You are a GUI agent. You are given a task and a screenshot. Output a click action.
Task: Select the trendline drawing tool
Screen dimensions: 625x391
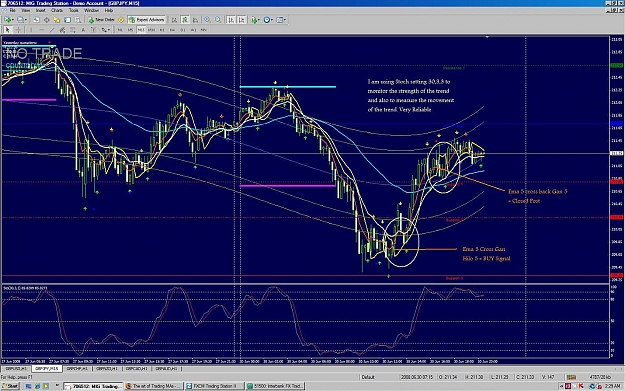[x=52, y=29]
